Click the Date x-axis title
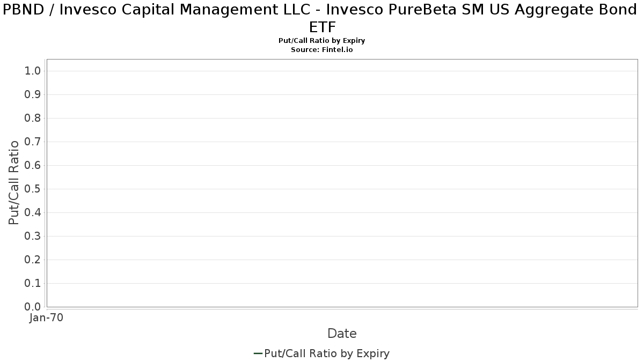 coord(342,334)
